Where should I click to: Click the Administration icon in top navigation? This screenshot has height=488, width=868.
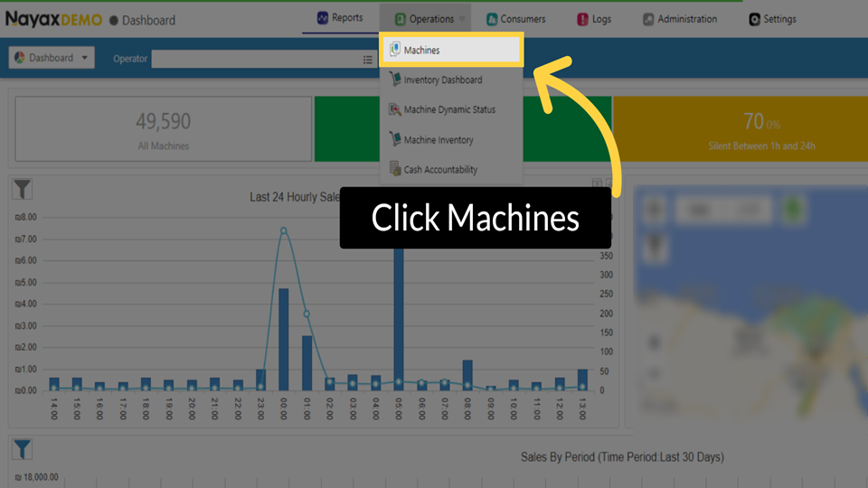point(648,19)
